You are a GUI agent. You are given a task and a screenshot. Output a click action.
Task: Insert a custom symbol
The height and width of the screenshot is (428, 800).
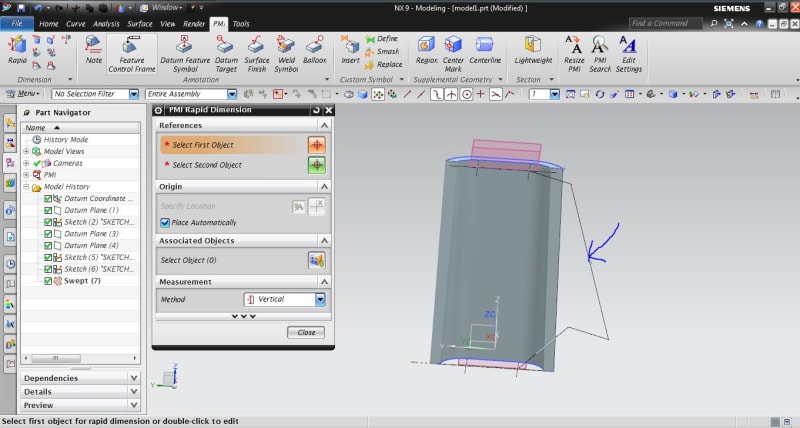[x=350, y=50]
